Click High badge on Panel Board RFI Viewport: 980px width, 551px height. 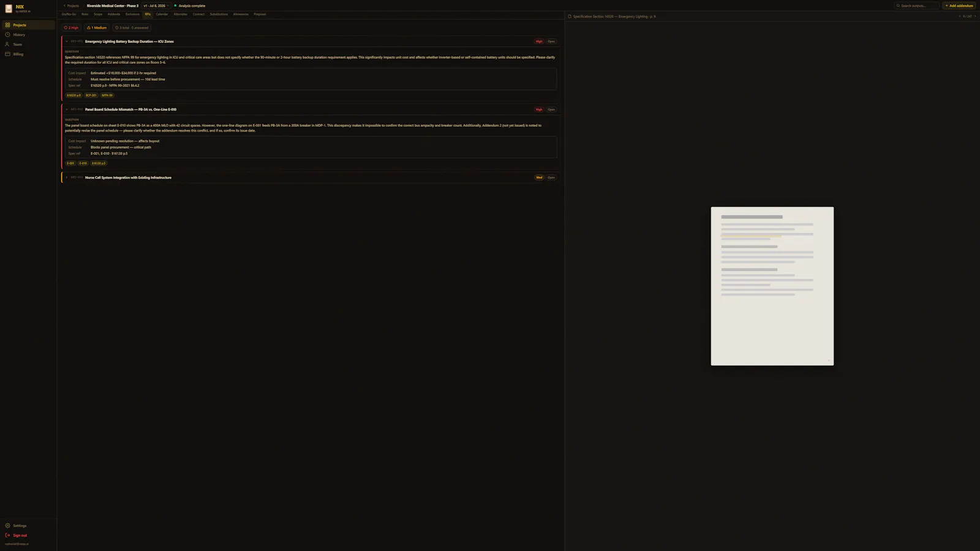[x=539, y=110]
